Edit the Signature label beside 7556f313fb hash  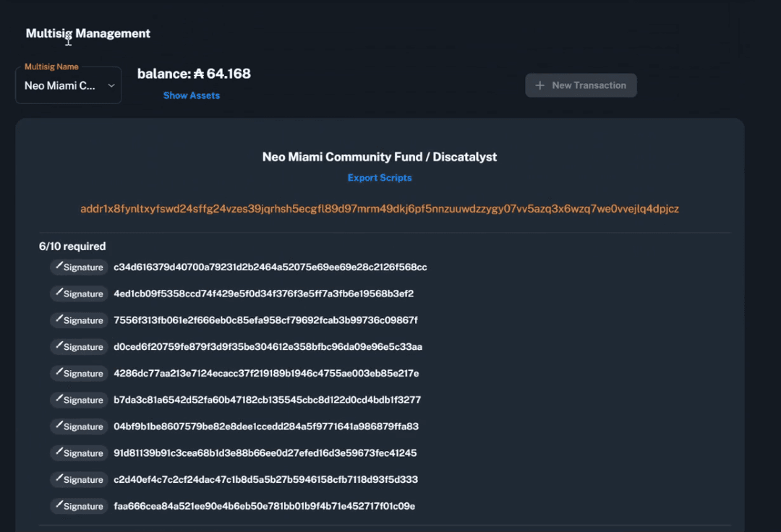click(x=79, y=320)
